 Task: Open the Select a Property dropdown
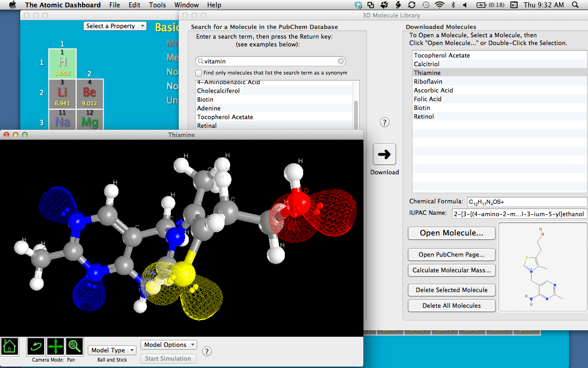pos(115,26)
